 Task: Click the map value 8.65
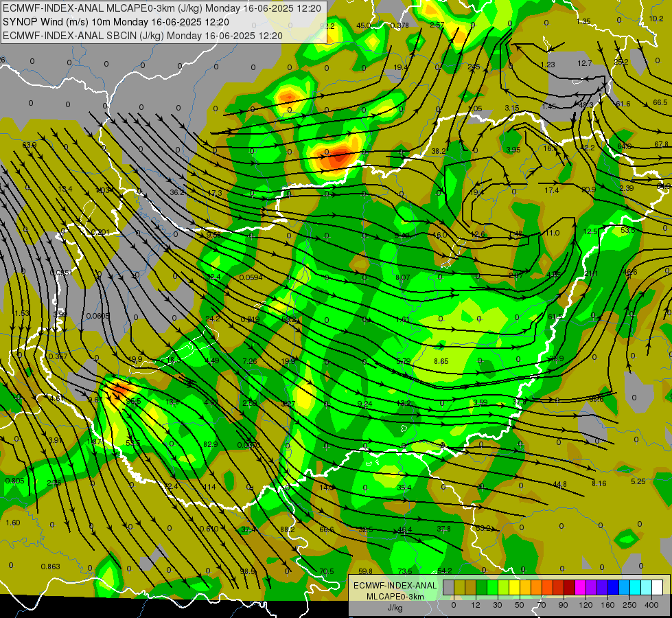[441, 362]
